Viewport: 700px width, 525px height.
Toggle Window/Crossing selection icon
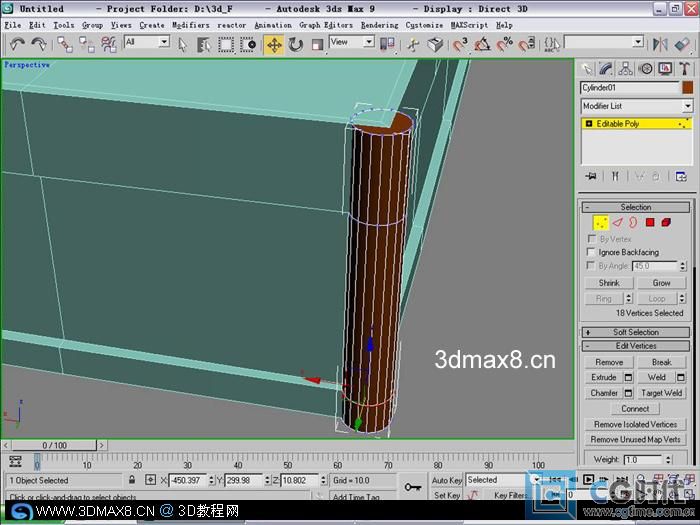248,45
